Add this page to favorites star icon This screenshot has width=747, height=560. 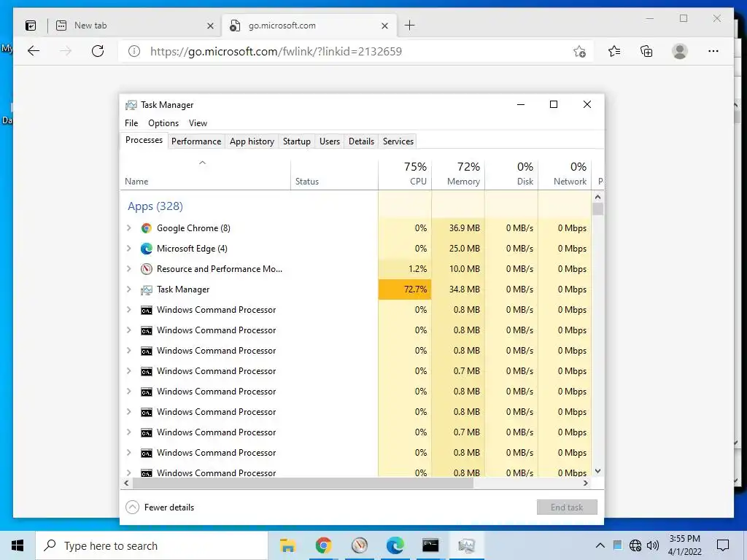579,52
